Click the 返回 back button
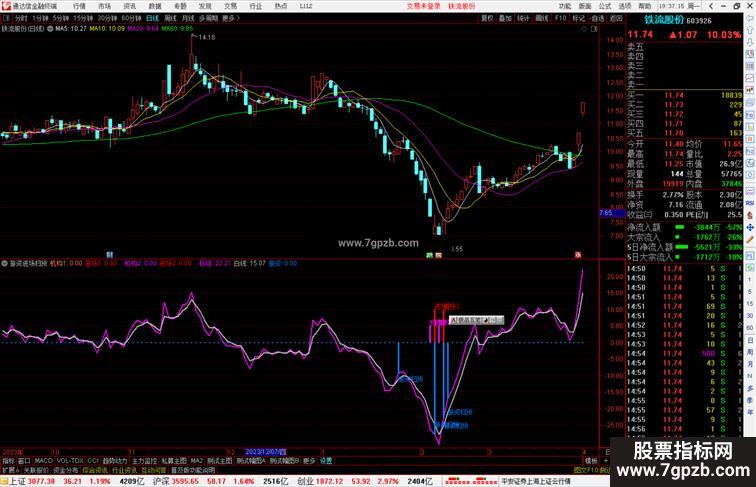 [616, 18]
